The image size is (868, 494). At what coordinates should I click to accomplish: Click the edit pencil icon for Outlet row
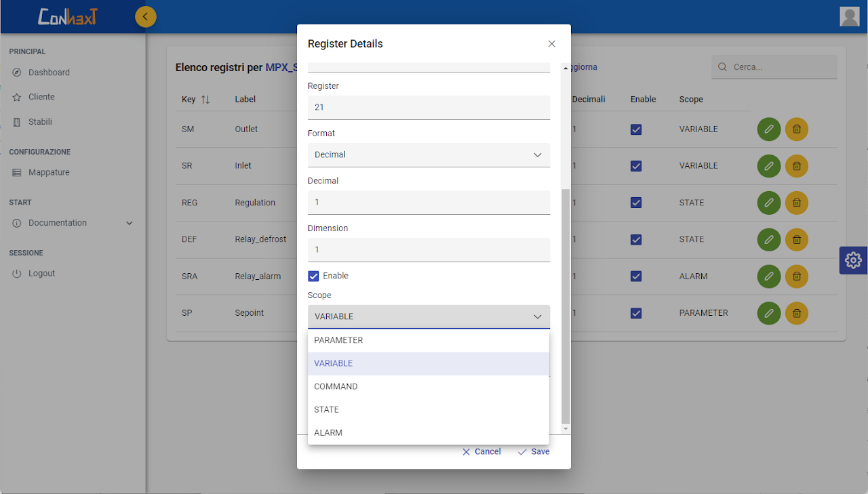coord(768,129)
